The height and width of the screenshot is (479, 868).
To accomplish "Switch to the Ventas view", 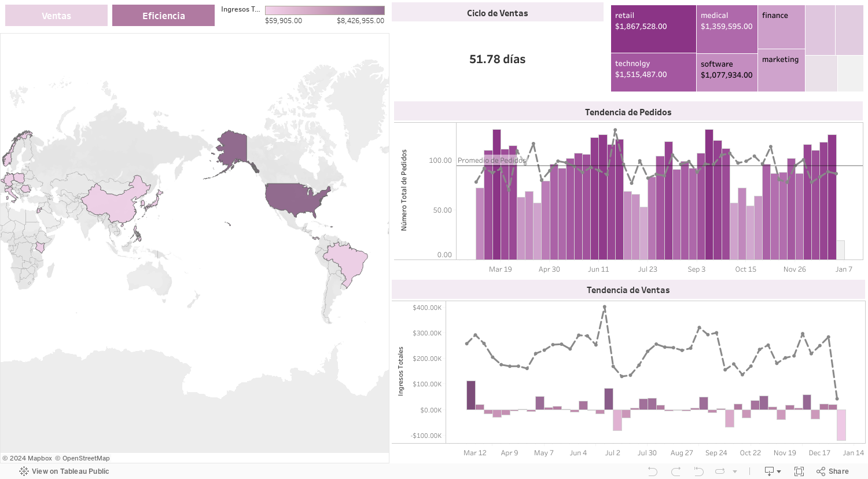I will point(56,16).
